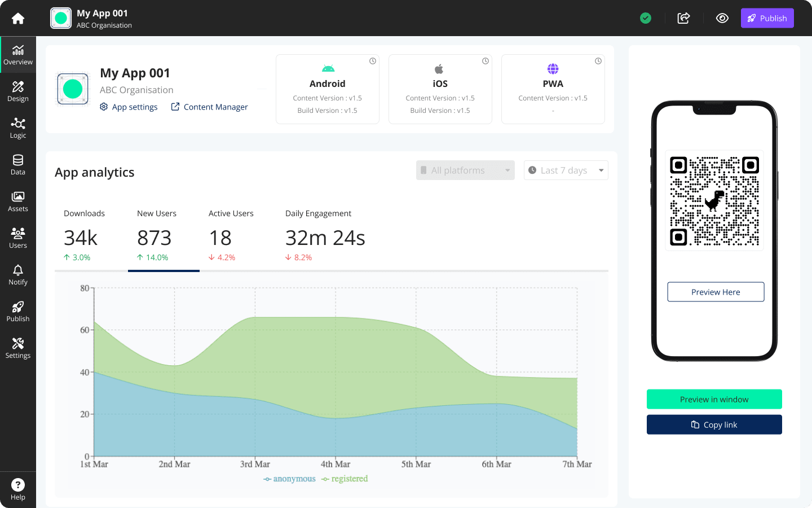Click the 34k downloads value

tap(81, 238)
